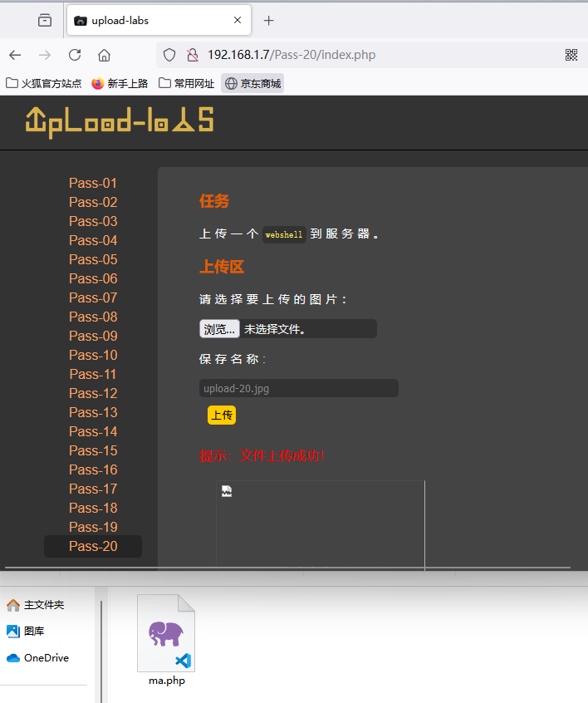Open the 火狐官方站点 bookmark folder

pyautogui.click(x=44, y=83)
